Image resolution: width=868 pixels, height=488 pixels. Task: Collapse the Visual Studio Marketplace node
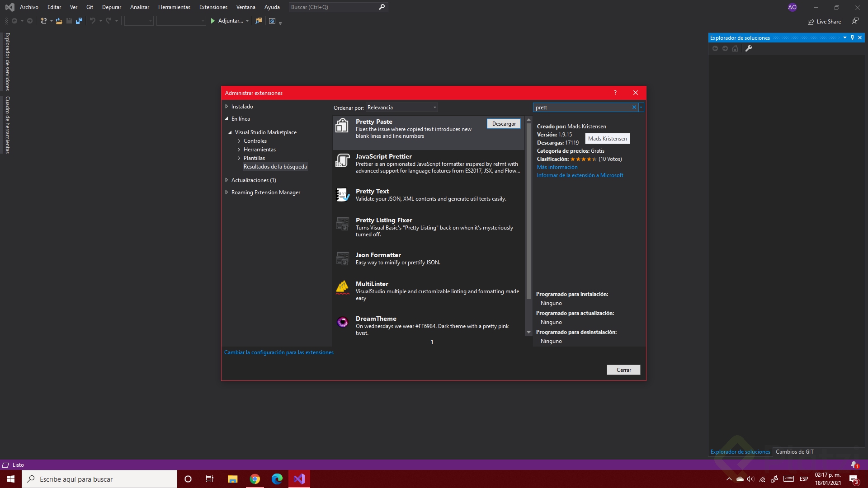[x=230, y=132]
